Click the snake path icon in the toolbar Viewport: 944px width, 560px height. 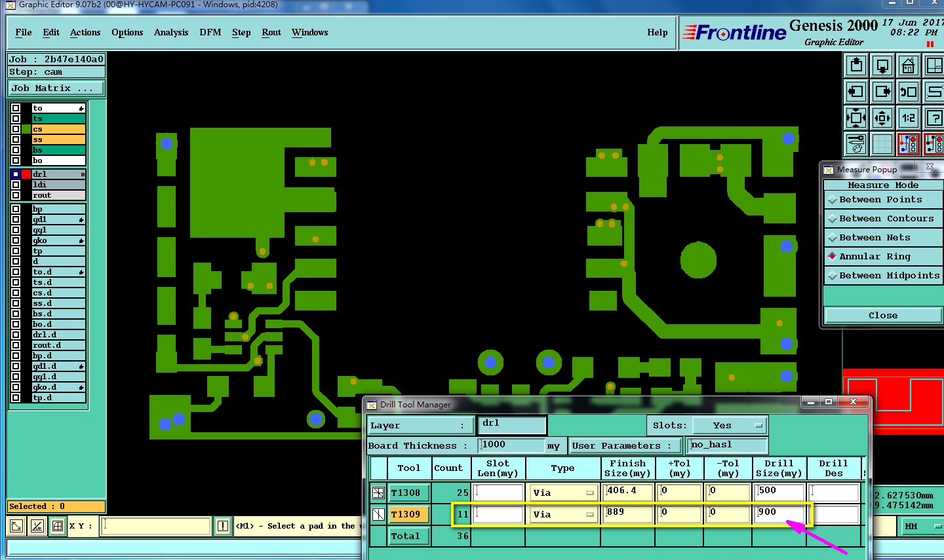point(934,92)
